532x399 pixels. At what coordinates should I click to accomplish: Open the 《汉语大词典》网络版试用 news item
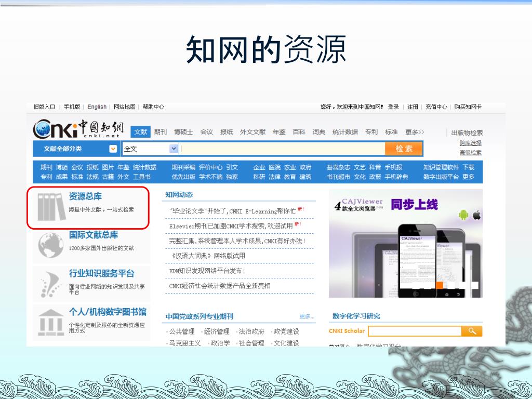(x=207, y=256)
